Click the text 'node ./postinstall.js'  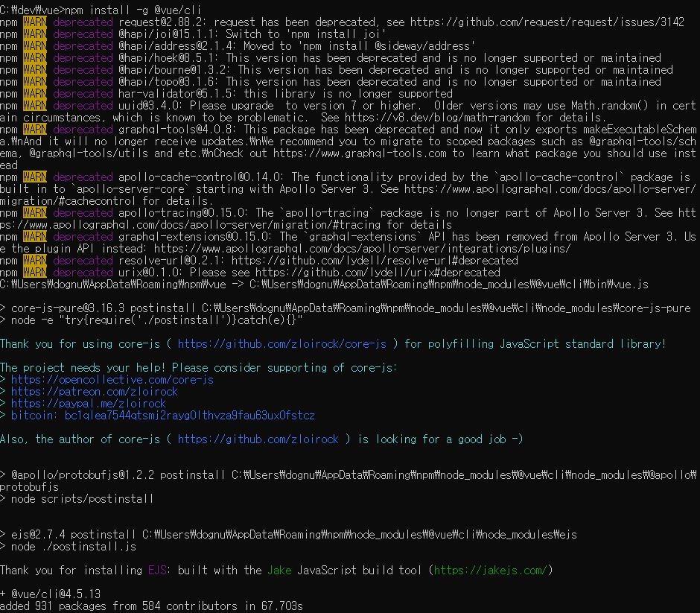click(74, 546)
